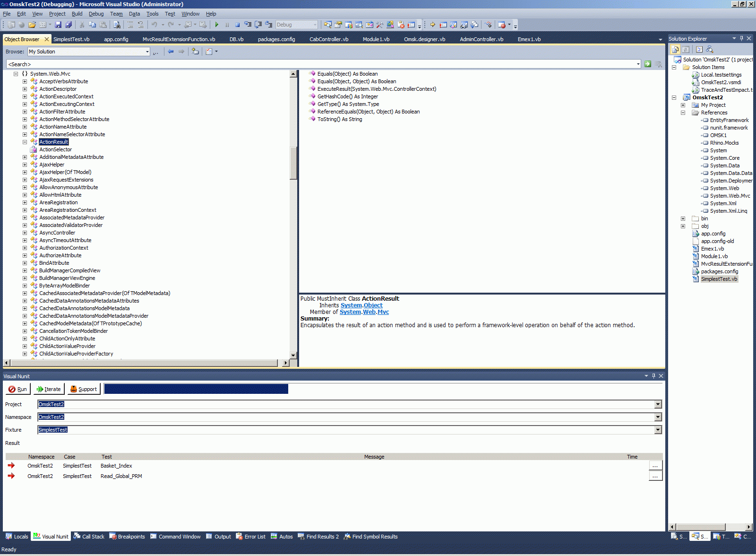
Task: Select the ActionSelector class in the tree
Action: point(55,149)
